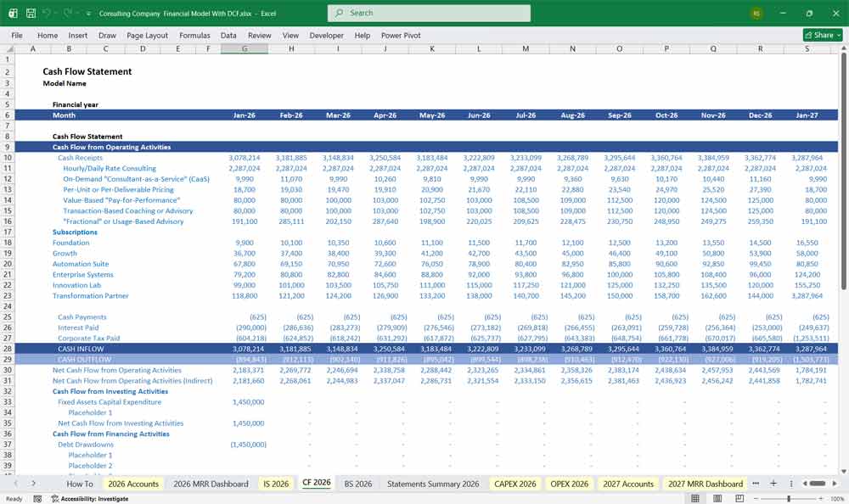Screen dimensions: 849x504
Task: Click the Page Break Preview status bar icon
Action: point(739,498)
